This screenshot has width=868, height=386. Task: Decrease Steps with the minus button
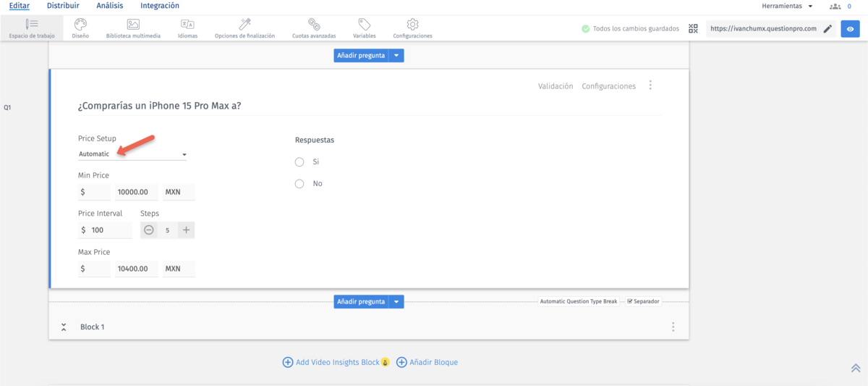(149, 230)
